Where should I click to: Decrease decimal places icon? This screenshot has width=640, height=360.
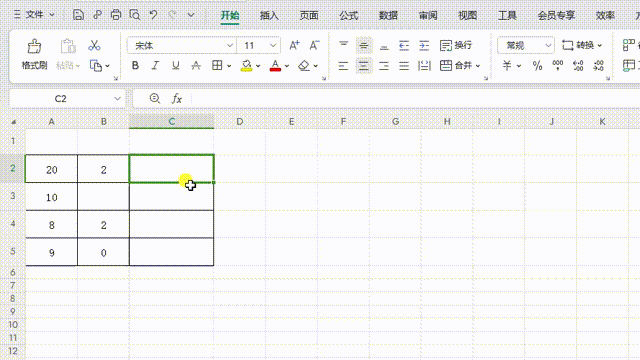[x=598, y=65]
